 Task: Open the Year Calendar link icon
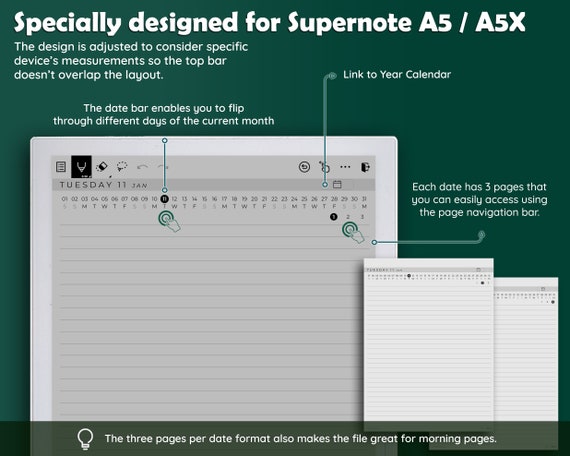[337, 184]
